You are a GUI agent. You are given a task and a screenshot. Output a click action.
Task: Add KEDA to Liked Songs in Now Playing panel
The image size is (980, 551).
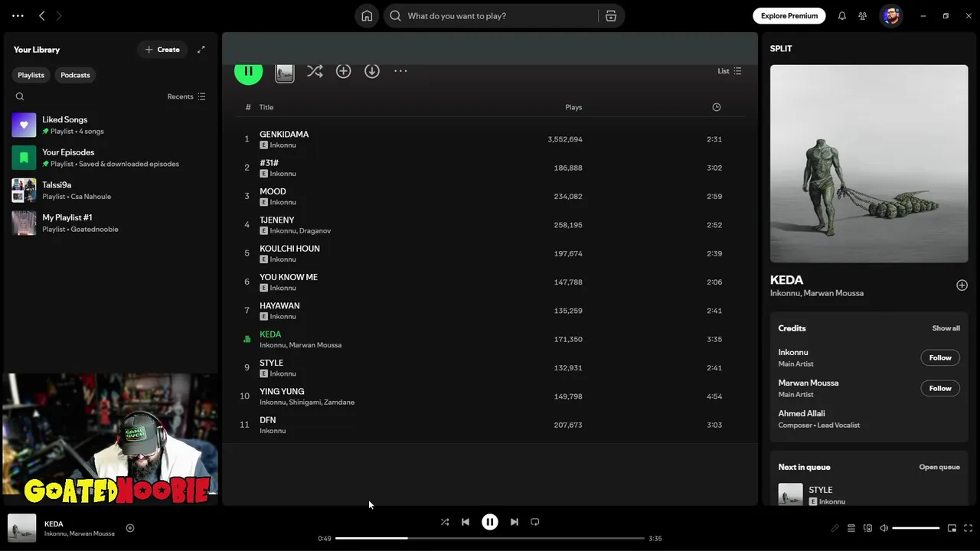[962, 285]
